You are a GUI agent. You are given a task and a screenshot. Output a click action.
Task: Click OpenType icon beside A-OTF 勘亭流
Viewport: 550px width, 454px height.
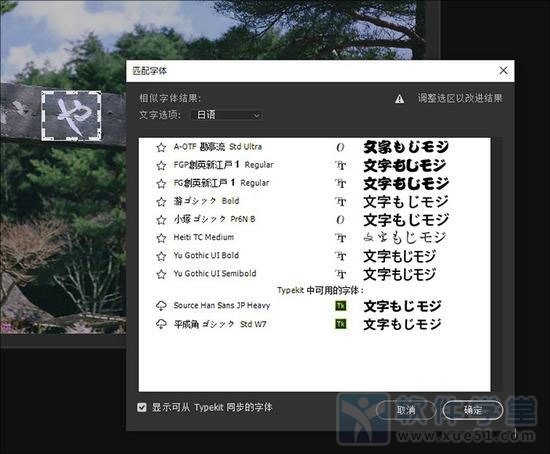tap(340, 147)
